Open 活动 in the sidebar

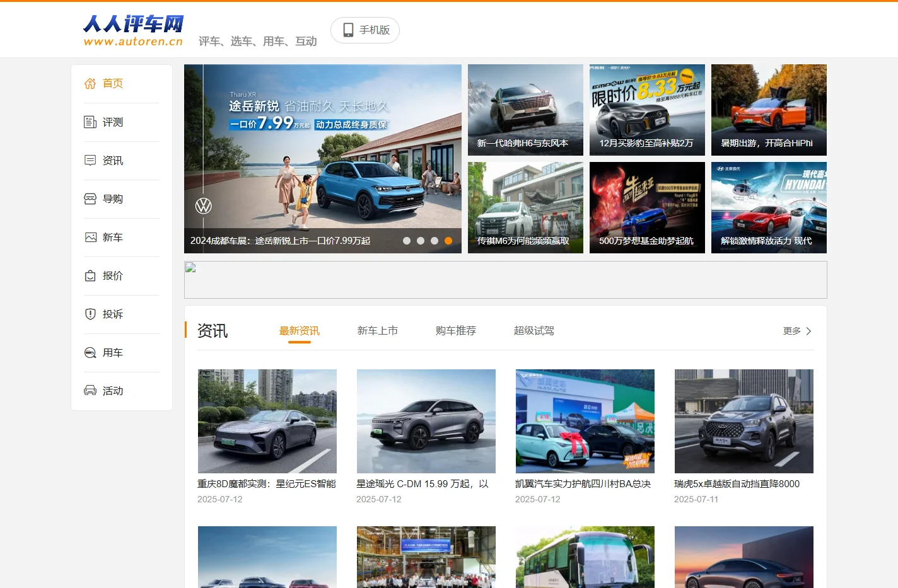point(122,391)
